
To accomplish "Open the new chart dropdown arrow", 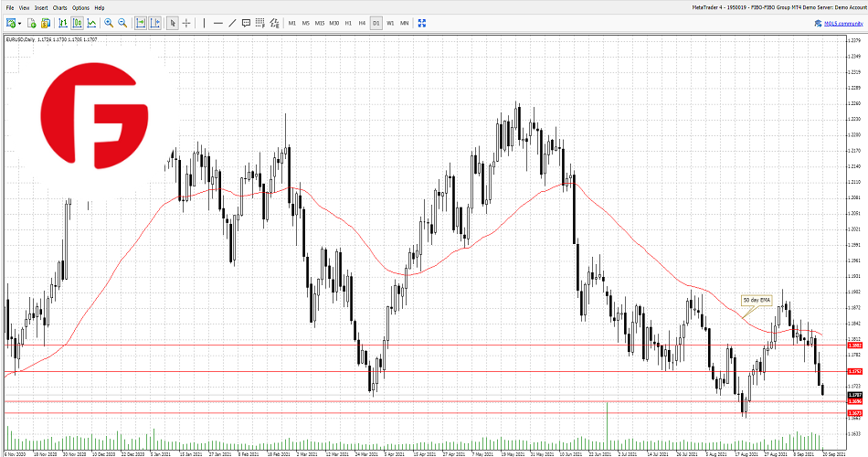I will click(x=20, y=23).
